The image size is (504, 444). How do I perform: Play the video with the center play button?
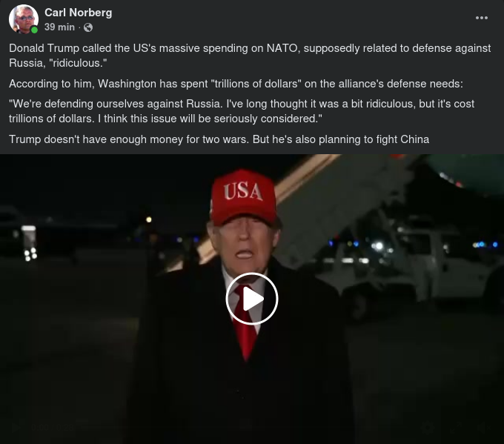pyautogui.click(x=252, y=299)
